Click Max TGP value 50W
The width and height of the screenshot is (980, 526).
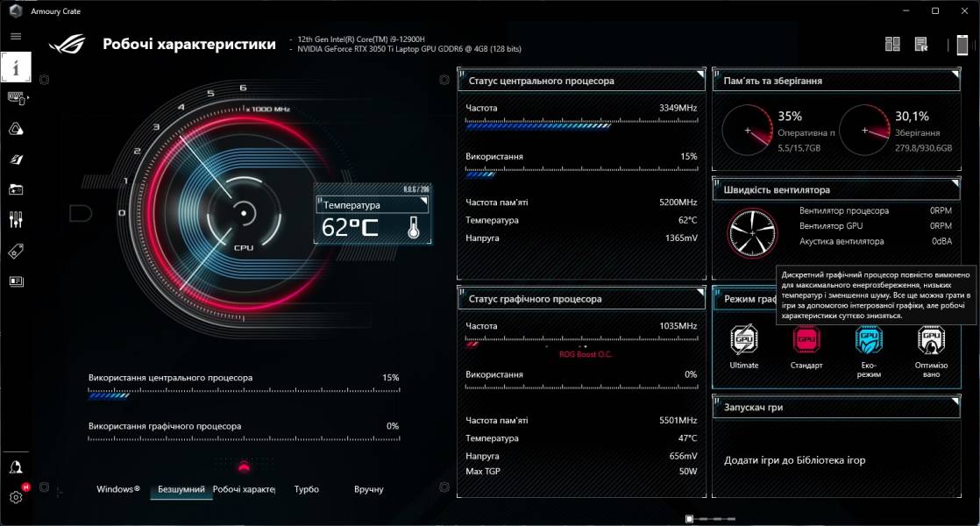coord(688,472)
